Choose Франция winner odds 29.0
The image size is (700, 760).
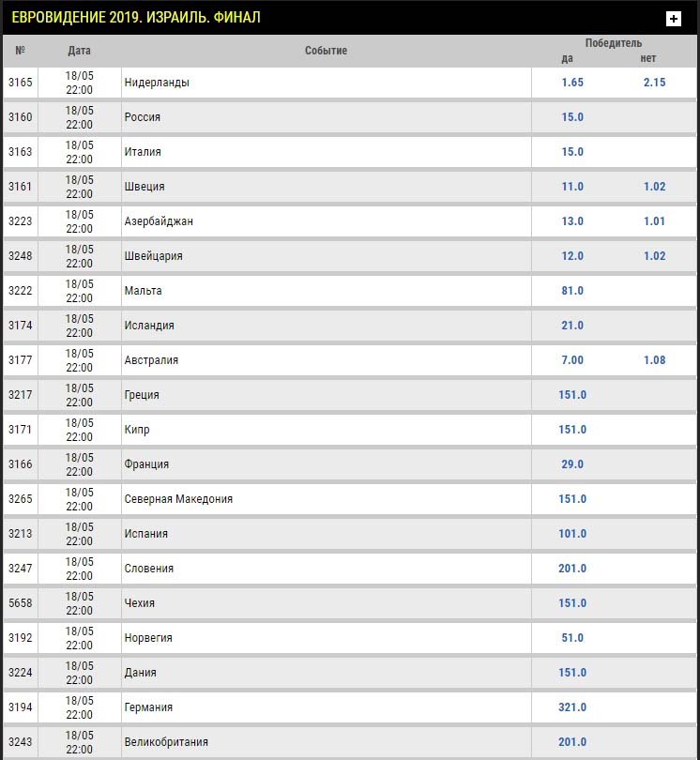tap(572, 464)
